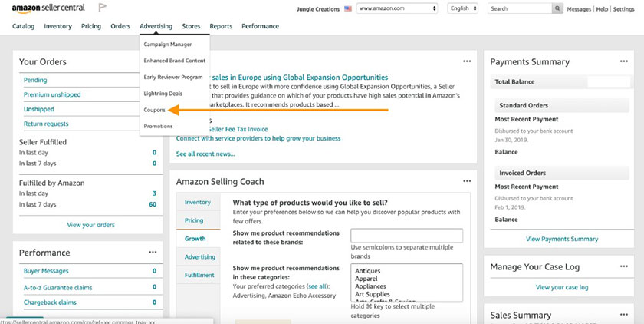This screenshot has height=324, width=644.
Task: Select Early Reviewer Program menu entry
Action: coord(173,77)
